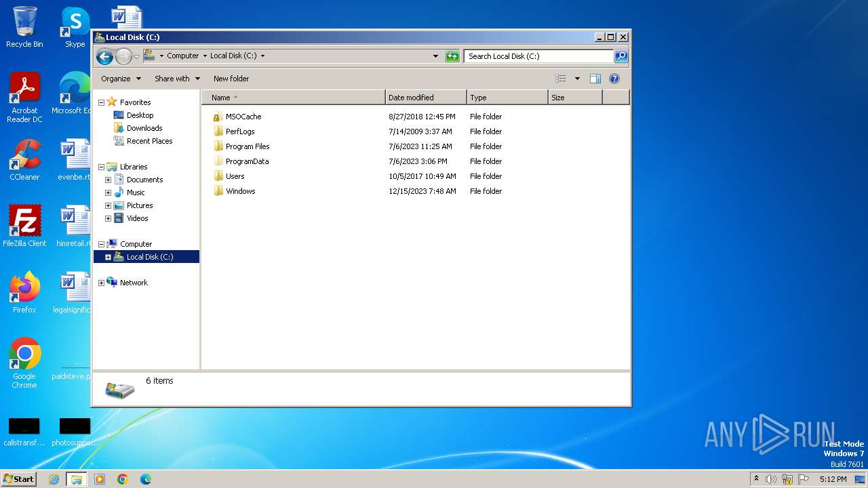Focus the Search Local Disk (C:) field
The height and width of the screenshot is (488, 868).
[539, 56]
